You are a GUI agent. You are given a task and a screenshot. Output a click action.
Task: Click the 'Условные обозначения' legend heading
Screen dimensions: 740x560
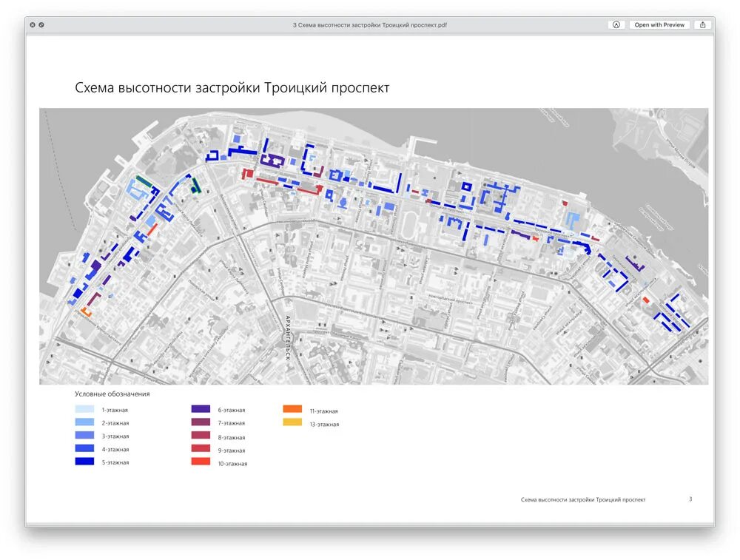112,394
